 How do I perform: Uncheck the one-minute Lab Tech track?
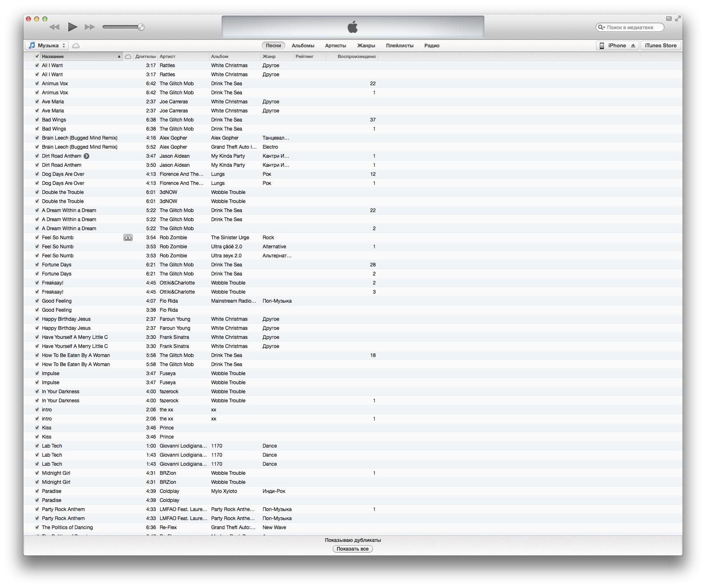pyautogui.click(x=37, y=446)
